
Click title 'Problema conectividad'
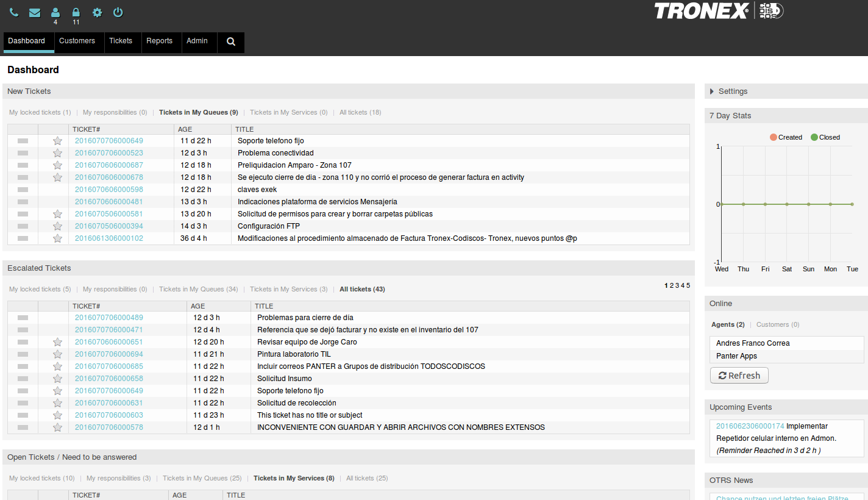point(276,153)
